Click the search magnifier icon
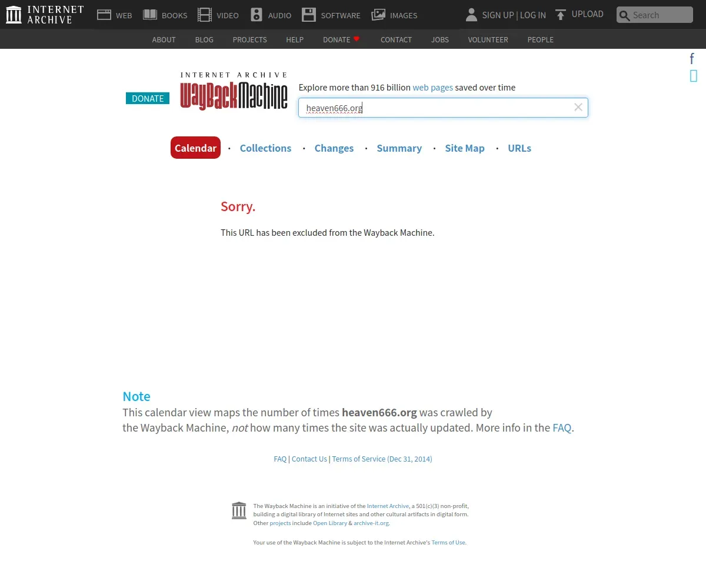The height and width of the screenshot is (588, 706). pyautogui.click(x=625, y=15)
